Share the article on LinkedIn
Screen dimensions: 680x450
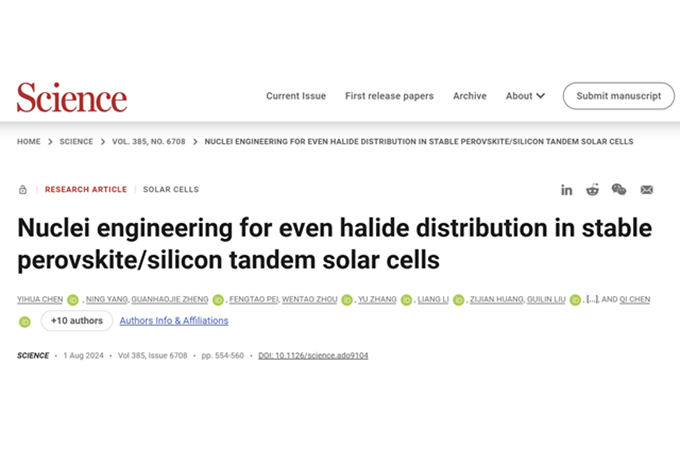coord(567,189)
